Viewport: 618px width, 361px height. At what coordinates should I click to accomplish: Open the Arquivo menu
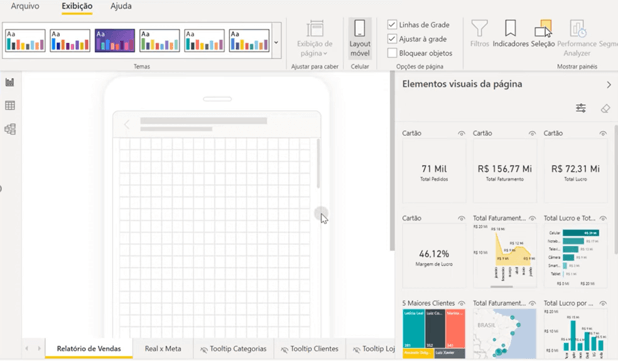pos(25,6)
